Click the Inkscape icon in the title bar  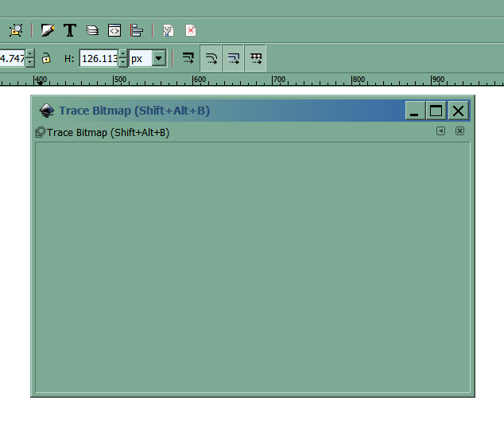coord(47,111)
